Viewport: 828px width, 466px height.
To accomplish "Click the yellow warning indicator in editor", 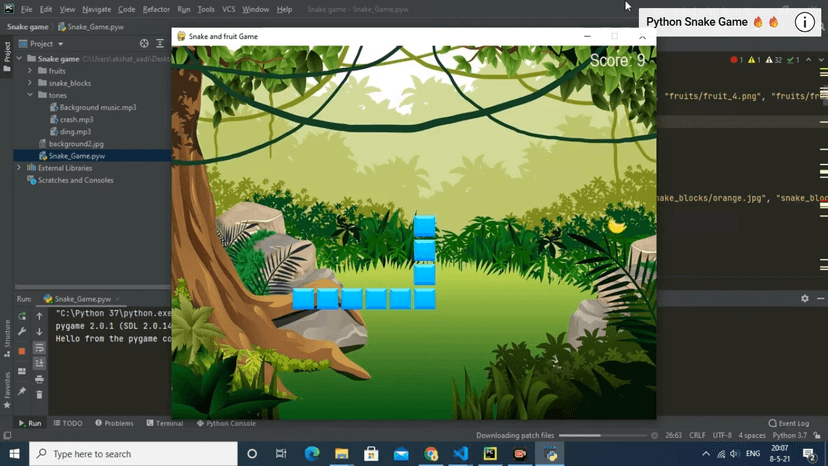I will (x=754, y=60).
